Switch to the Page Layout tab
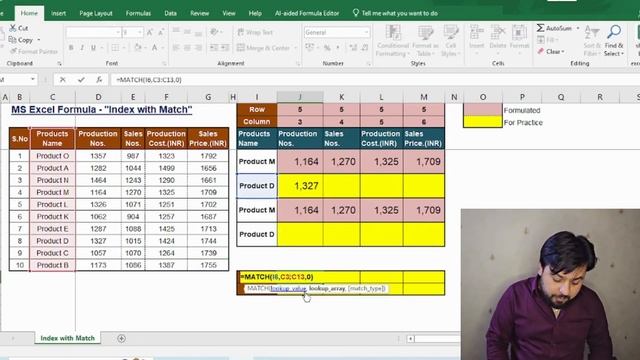 pyautogui.click(x=96, y=13)
